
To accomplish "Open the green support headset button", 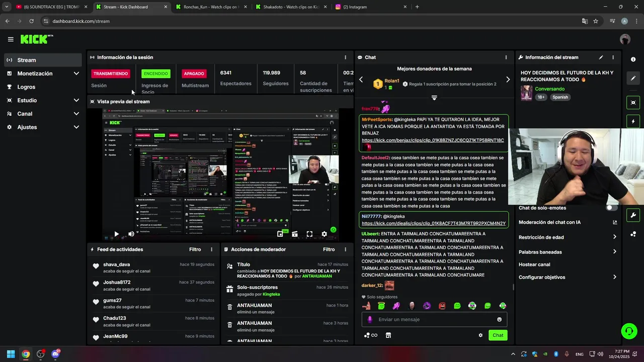I will (629, 331).
